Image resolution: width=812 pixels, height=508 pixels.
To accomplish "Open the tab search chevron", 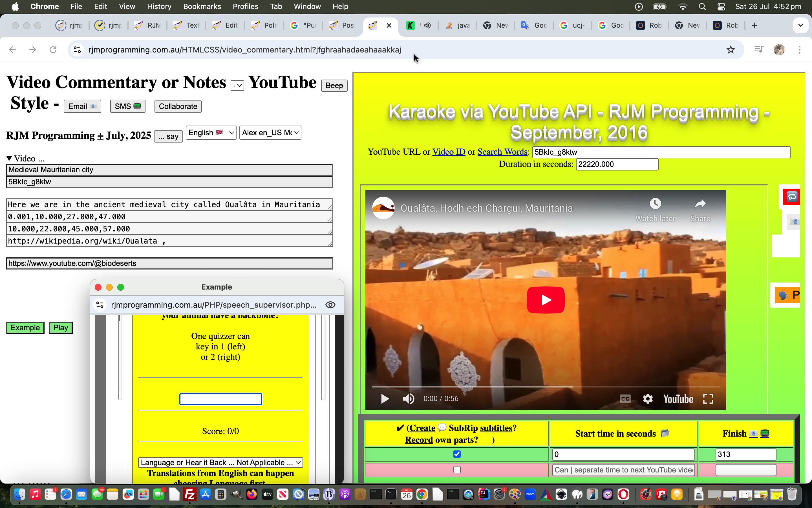I will point(800,25).
